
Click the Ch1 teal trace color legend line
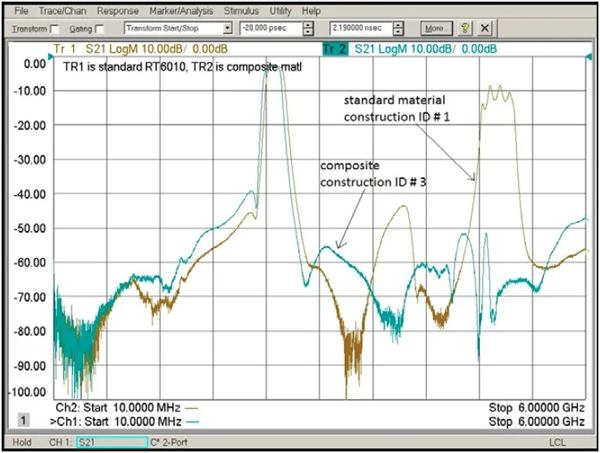coord(192,422)
